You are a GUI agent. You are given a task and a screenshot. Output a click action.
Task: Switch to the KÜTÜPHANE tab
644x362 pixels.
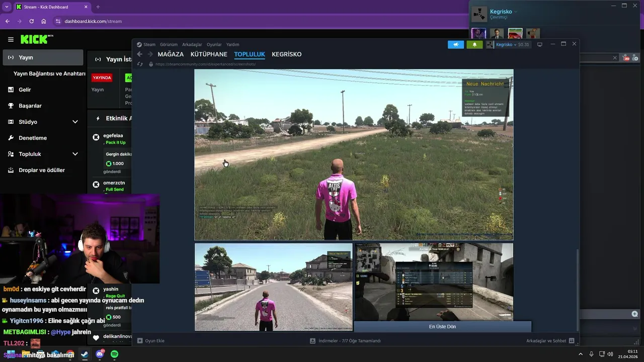(209, 54)
